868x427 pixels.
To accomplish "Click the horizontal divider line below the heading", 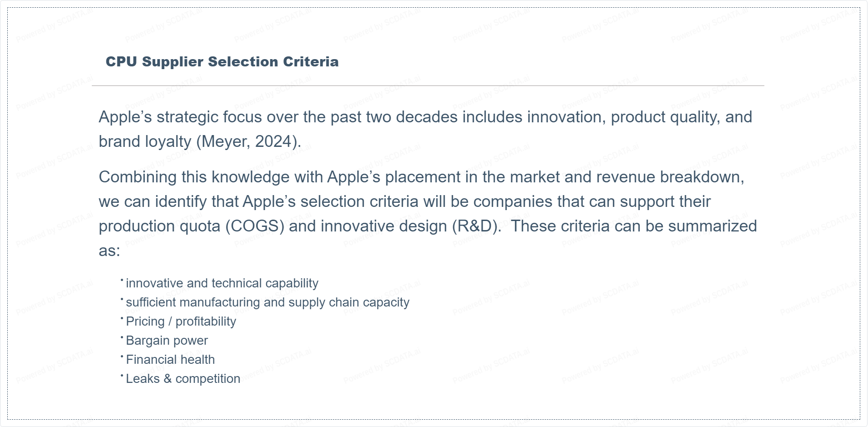I will click(428, 85).
